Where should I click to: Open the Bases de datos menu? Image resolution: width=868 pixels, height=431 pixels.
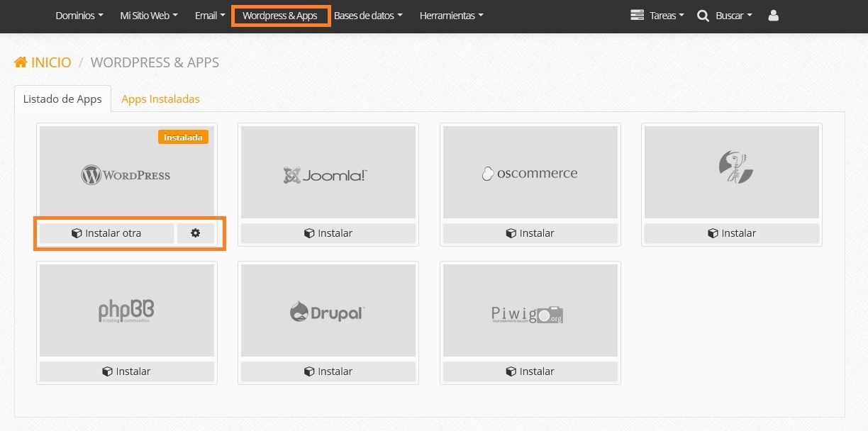click(368, 16)
